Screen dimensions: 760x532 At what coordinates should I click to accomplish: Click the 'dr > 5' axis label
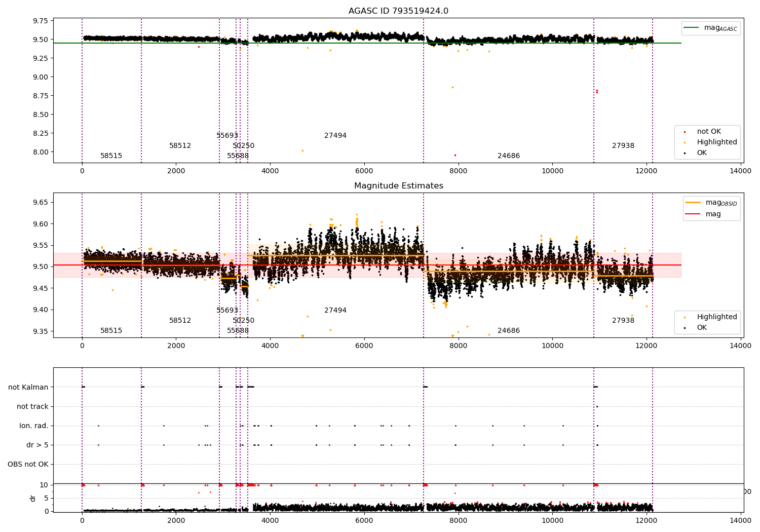[37, 445]
